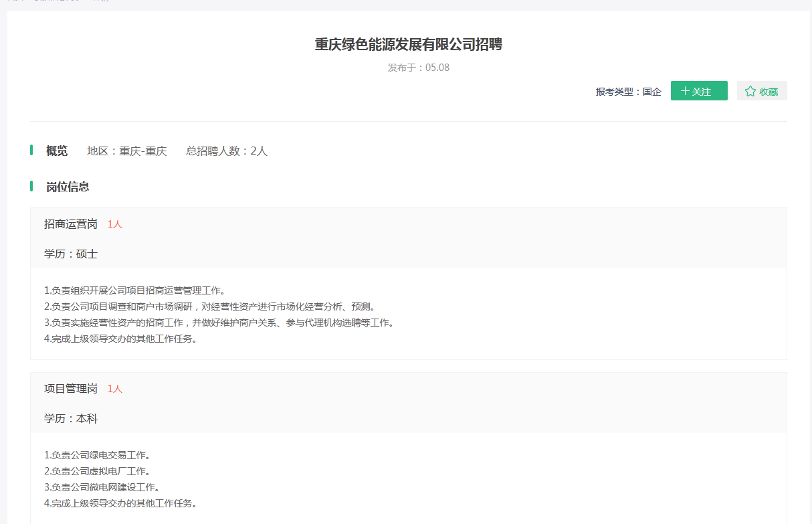The width and height of the screenshot is (812, 524).
Task: Click line 2.负责公司虚拟电厂工作
Action: 98,471
